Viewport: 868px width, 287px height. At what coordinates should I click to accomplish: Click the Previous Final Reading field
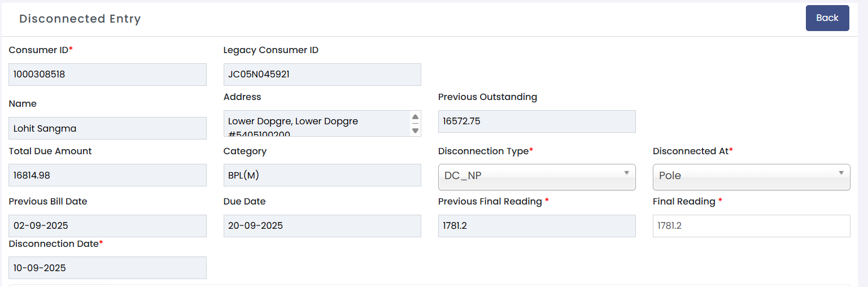pos(536,226)
